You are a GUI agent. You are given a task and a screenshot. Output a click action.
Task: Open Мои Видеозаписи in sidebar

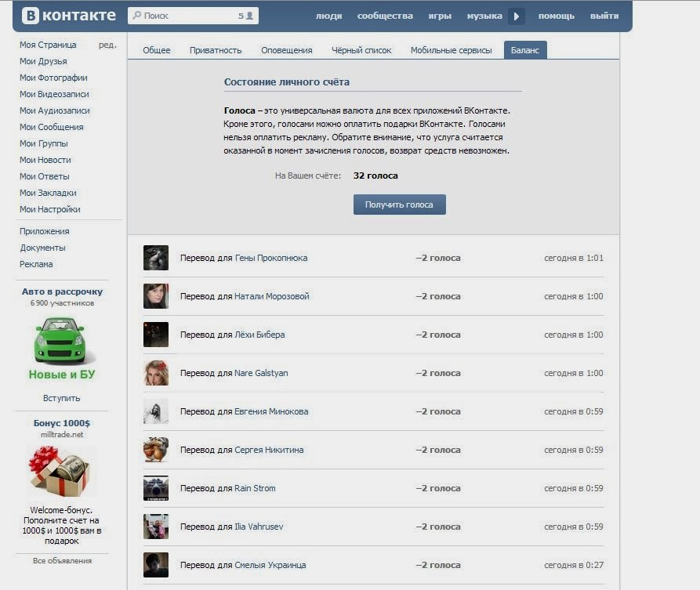pyautogui.click(x=54, y=94)
